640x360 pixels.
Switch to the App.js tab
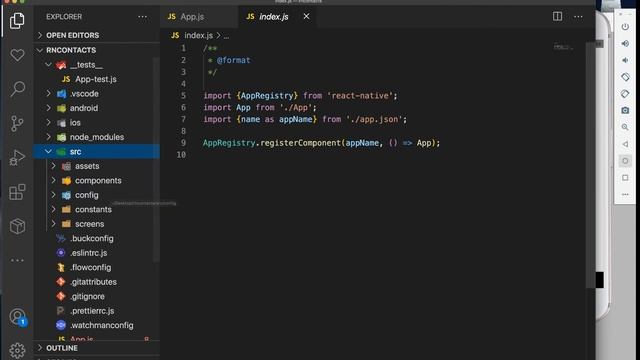coord(199,17)
